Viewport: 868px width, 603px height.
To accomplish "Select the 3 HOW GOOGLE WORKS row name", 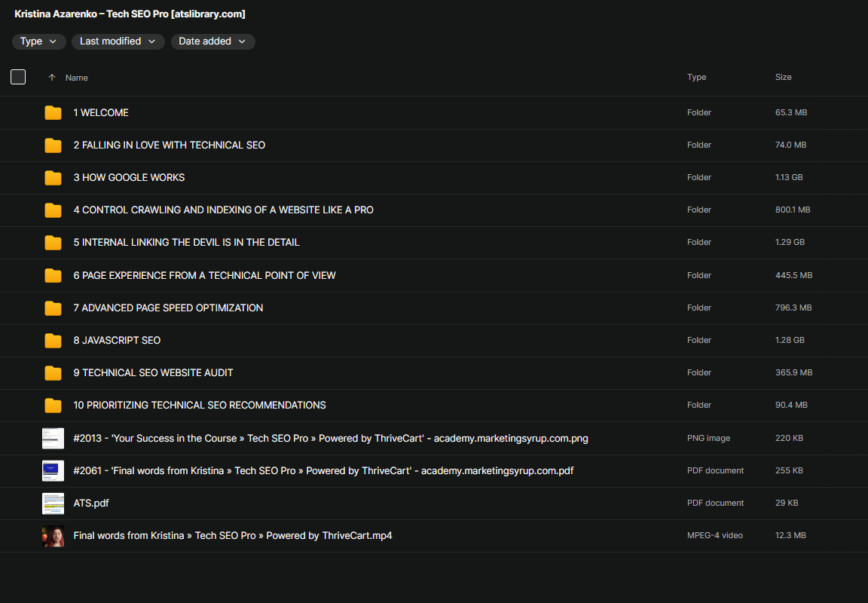I will tap(129, 177).
